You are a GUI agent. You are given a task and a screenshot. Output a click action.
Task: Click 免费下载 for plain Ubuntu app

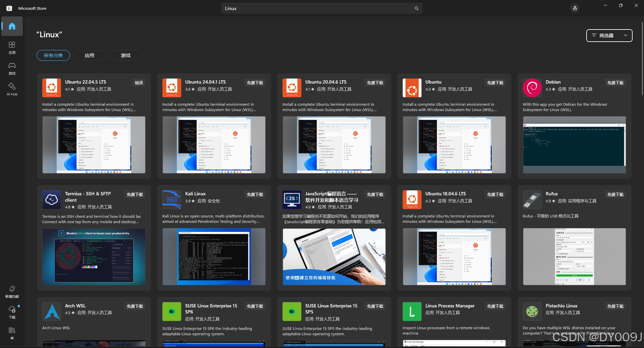[x=495, y=83]
